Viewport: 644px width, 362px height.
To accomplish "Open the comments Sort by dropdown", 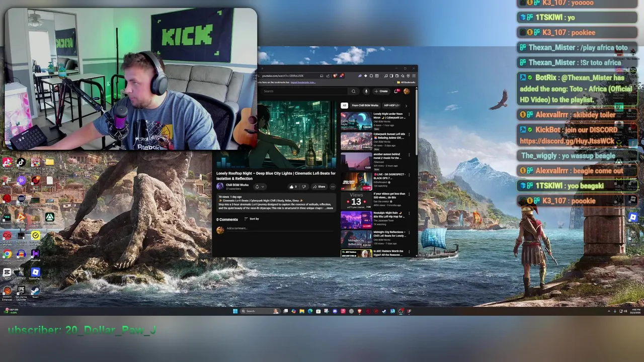I will click(252, 219).
